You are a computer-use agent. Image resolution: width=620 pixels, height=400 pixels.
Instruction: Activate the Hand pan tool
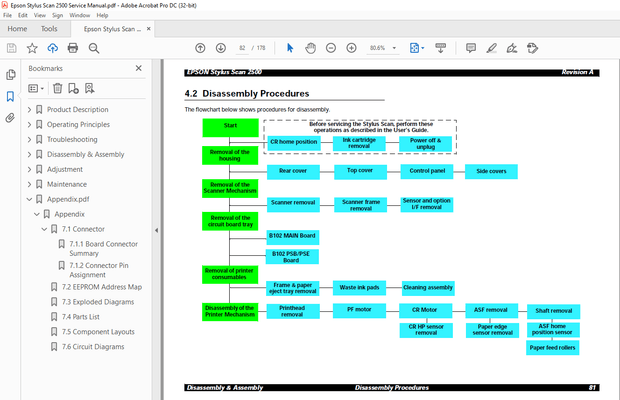(x=310, y=48)
